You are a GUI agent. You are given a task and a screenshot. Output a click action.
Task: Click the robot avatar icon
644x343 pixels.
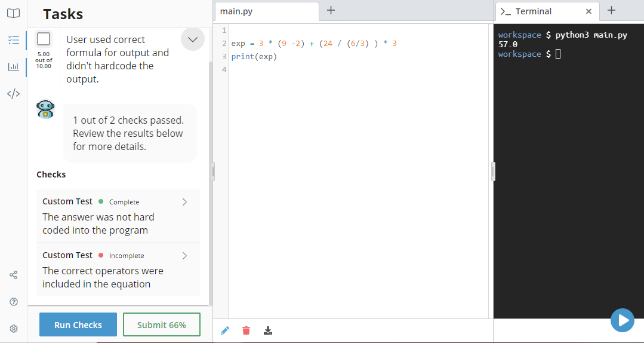45,109
